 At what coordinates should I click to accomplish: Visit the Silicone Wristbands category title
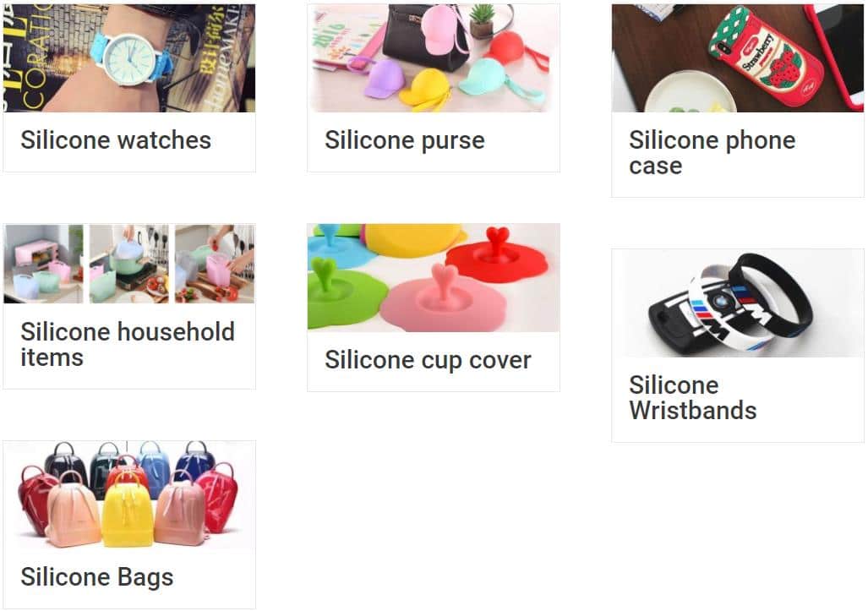(692, 397)
